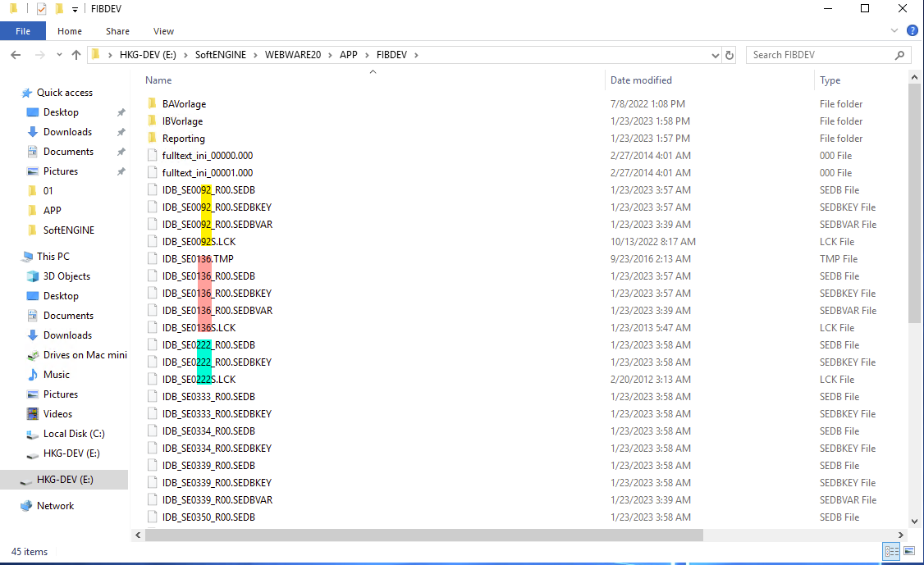Sort by Date modified column
Screen dimensions: 924x565
[x=641, y=80]
